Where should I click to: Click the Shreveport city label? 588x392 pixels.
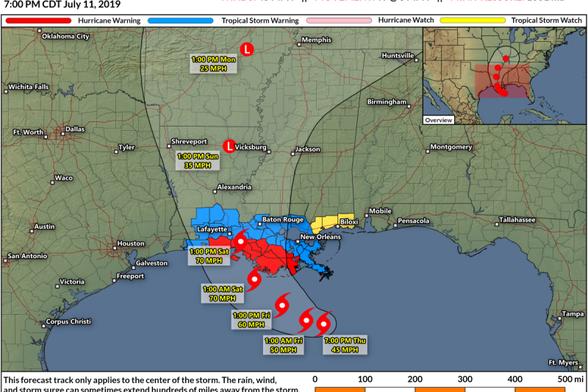point(189,141)
